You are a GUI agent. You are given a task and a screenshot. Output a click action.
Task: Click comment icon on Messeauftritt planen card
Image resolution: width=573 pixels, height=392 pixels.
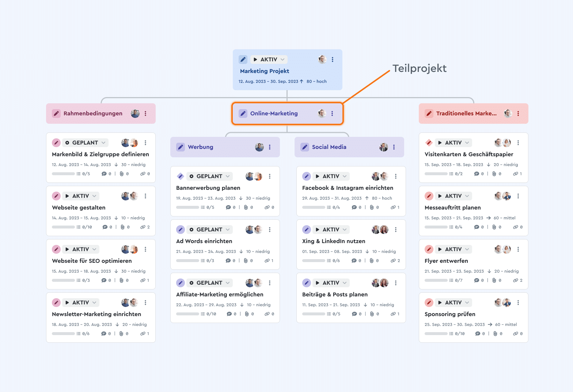(477, 227)
